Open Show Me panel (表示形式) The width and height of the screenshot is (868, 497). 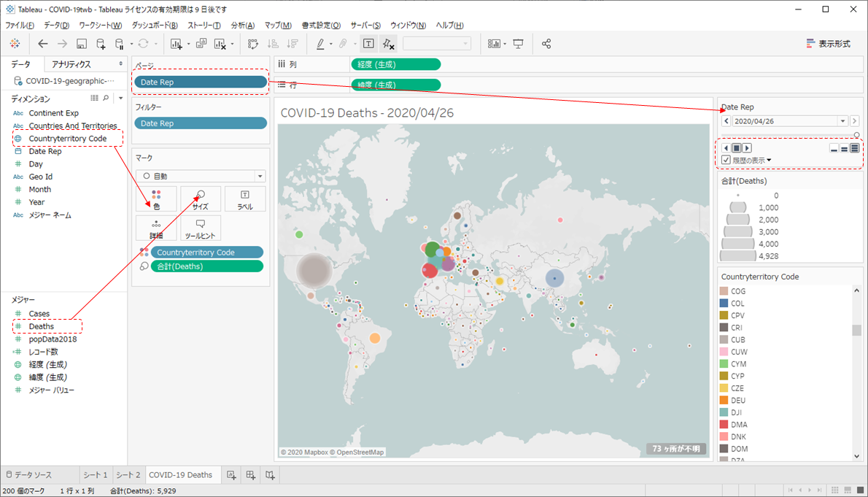[828, 44]
